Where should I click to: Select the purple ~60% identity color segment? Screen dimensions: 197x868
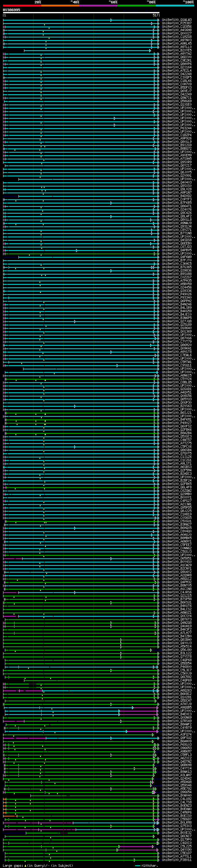coord(98,6)
